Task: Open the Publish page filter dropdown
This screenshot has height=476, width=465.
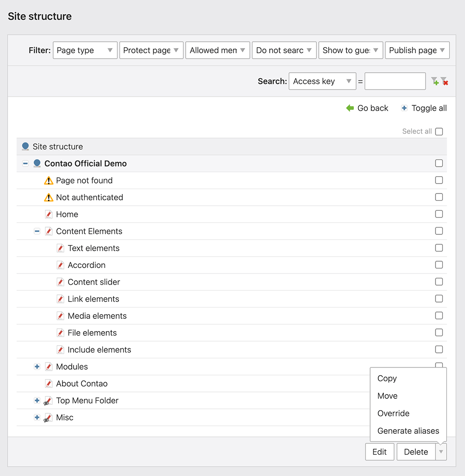Action: [417, 50]
